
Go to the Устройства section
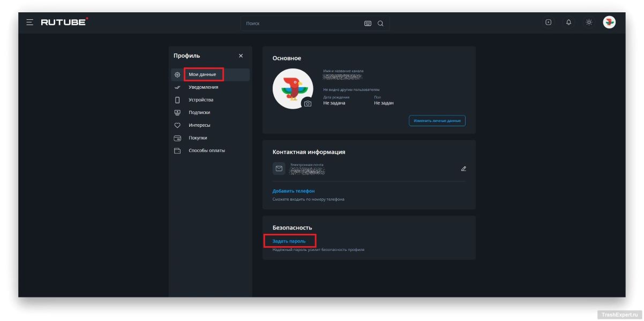click(201, 100)
